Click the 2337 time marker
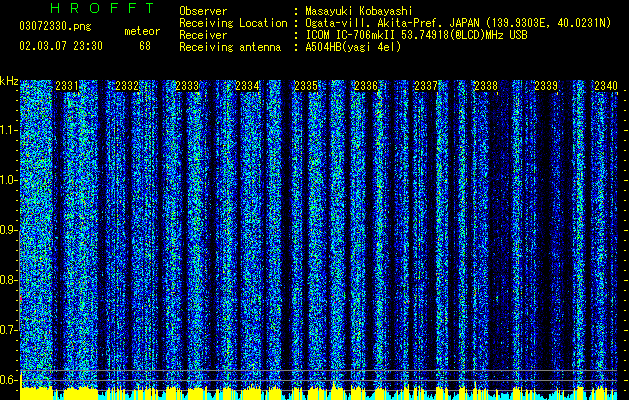The width and height of the screenshot is (629, 400). pos(426,86)
